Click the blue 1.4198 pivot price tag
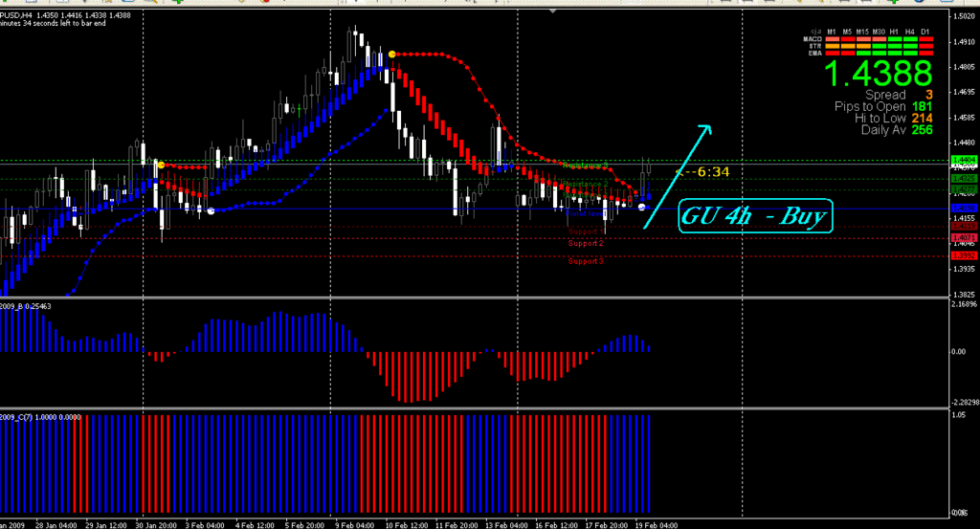980x529 pixels. click(963, 208)
